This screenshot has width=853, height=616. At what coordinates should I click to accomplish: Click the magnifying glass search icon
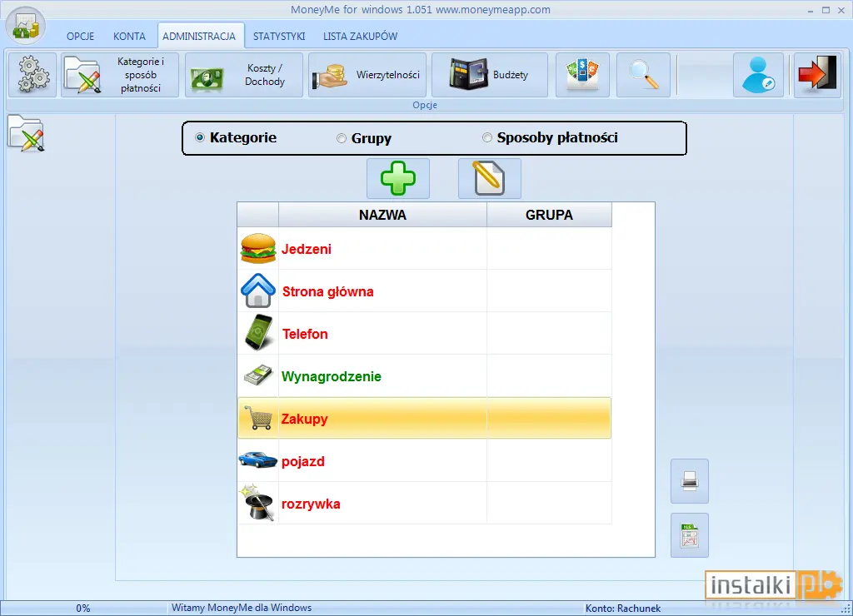point(643,75)
